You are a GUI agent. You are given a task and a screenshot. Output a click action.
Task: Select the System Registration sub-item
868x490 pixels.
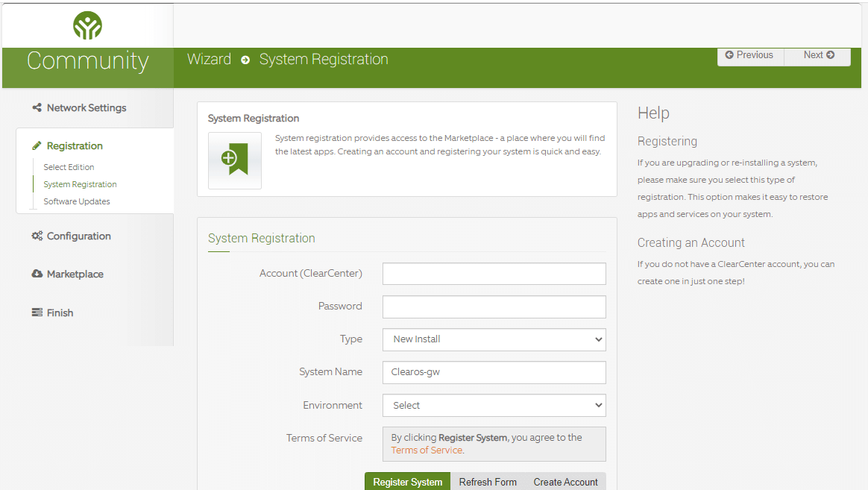click(x=81, y=184)
